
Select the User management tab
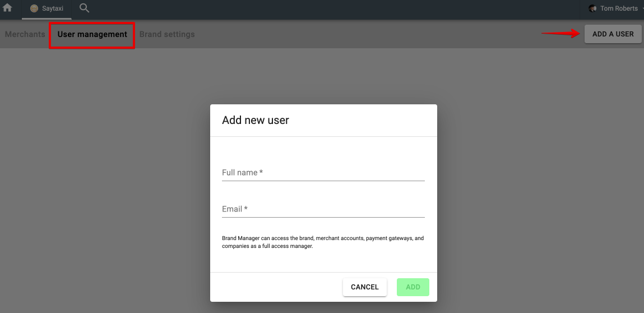(92, 34)
